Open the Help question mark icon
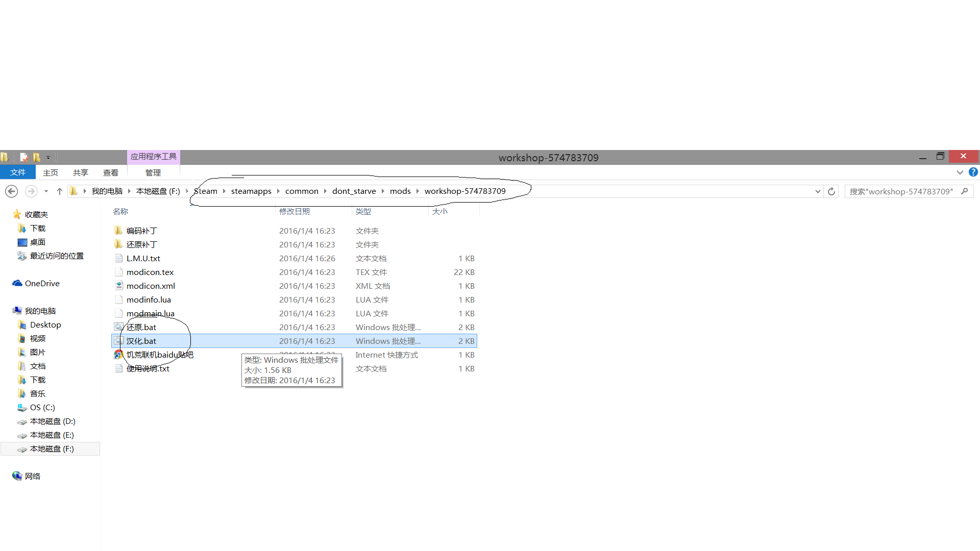Viewport: 980px width, 551px height. pos(973,172)
